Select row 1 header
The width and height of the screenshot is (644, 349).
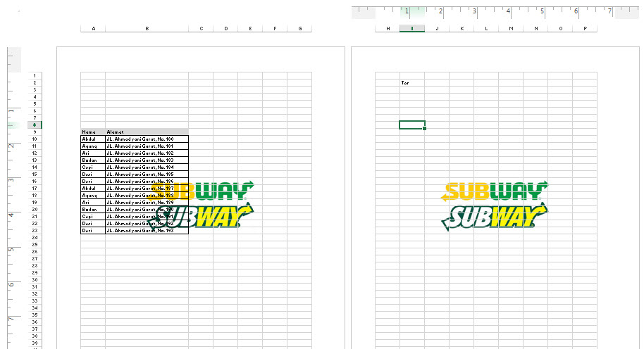(x=35, y=76)
